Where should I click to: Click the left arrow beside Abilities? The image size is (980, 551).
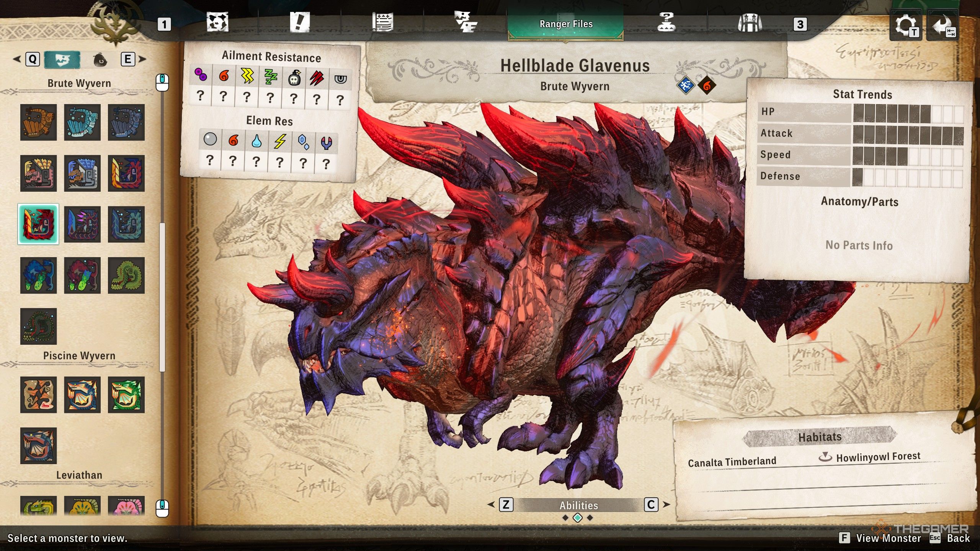(491, 505)
